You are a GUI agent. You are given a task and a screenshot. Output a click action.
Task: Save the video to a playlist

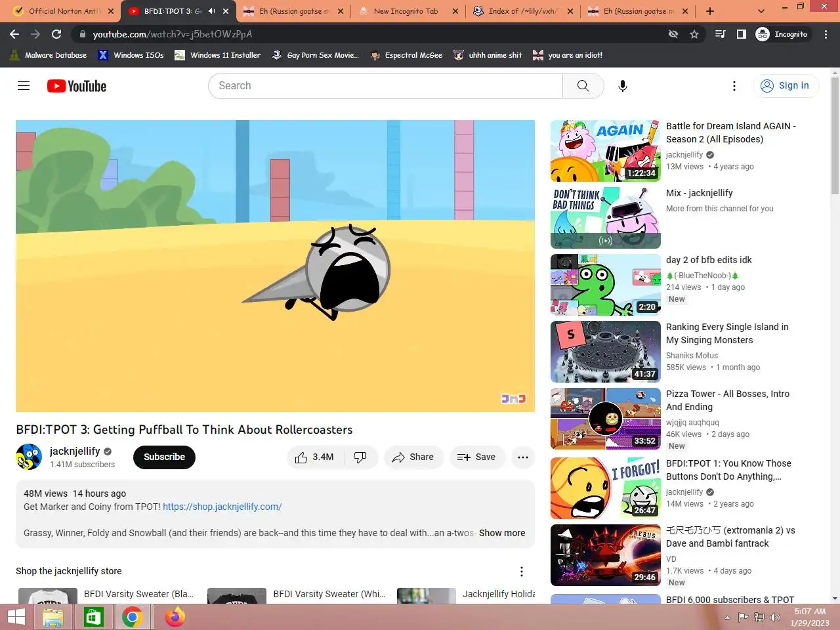pos(476,457)
